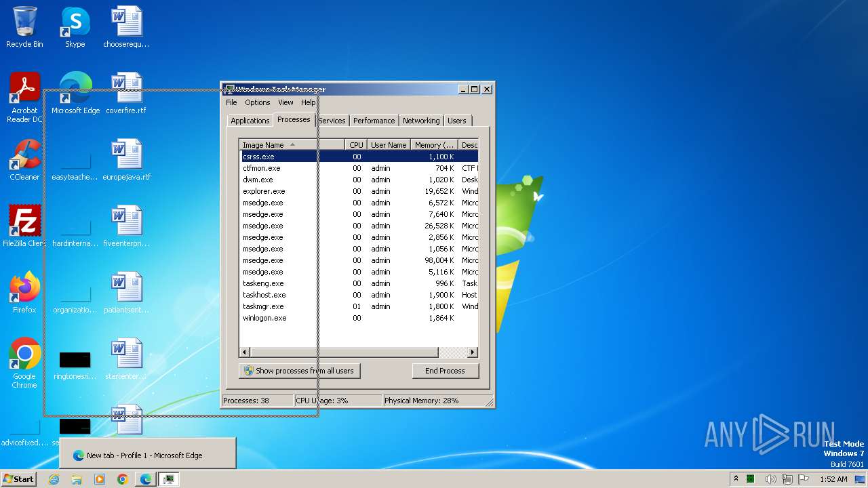Click the Chrome taskbar icon
This screenshot has height=488, width=868.
tap(123, 479)
